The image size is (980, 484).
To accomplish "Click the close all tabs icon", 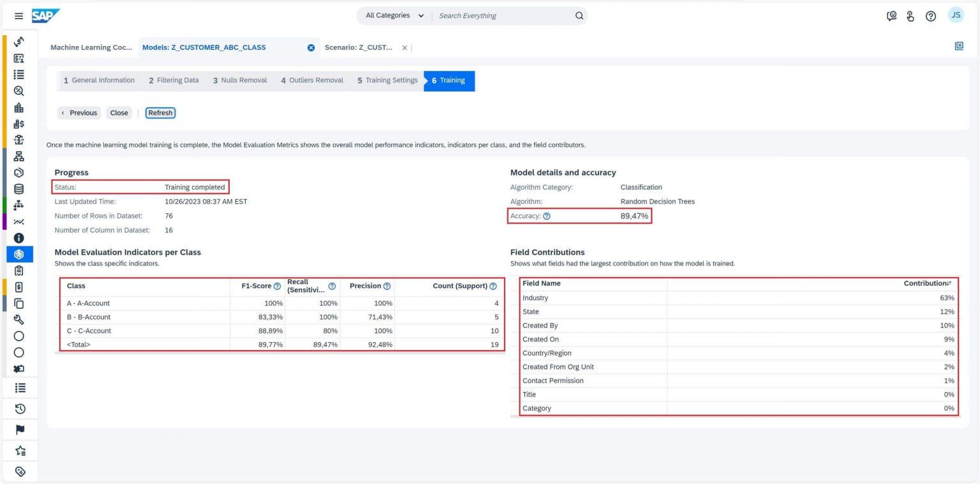I will point(958,46).
